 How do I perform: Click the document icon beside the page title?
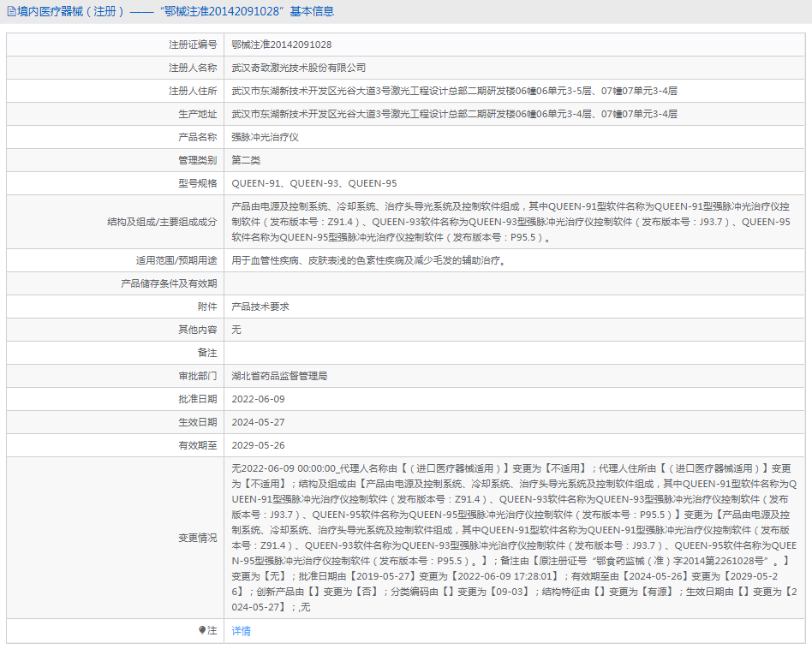point(11,12)
